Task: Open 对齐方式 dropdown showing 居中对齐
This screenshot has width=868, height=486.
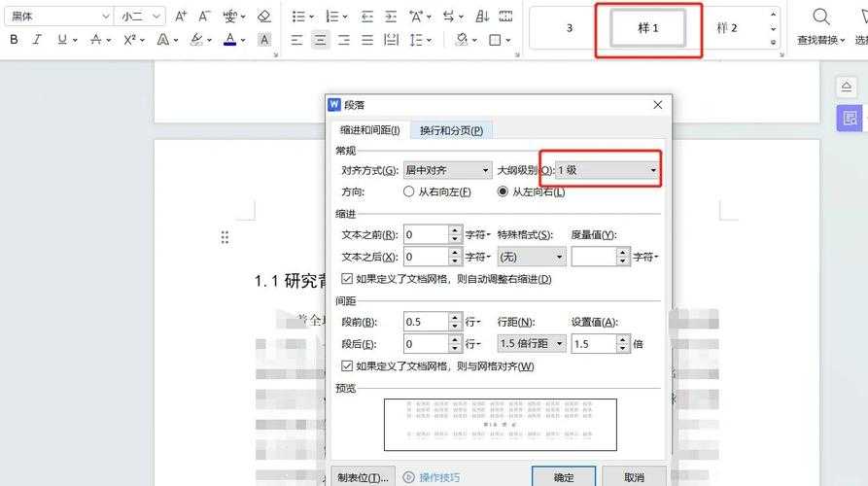Action: [447, 170]
